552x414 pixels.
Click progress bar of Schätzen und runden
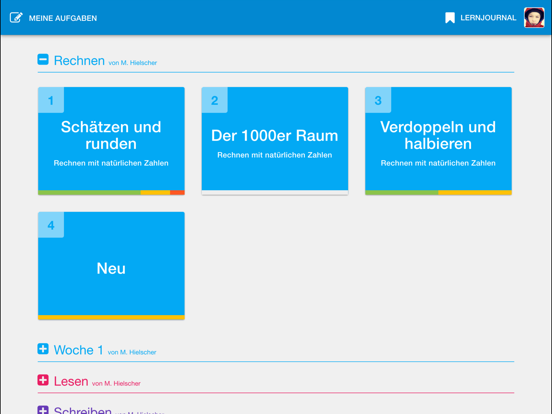click(x=111, y=193)
